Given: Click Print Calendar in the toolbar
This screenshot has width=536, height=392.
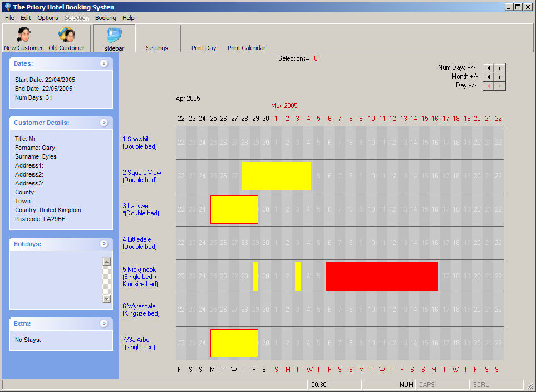Looking at the screenshot, I should tap(247, 48).
